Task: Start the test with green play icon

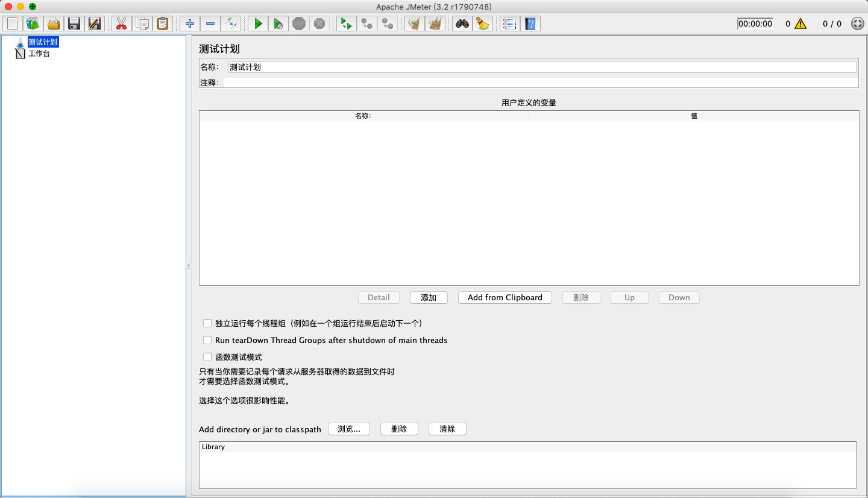Action: (x=258, y=24)
